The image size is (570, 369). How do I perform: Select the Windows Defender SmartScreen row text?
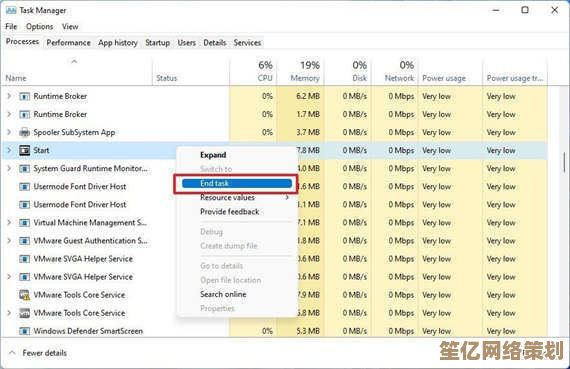(x=88, y=331)
